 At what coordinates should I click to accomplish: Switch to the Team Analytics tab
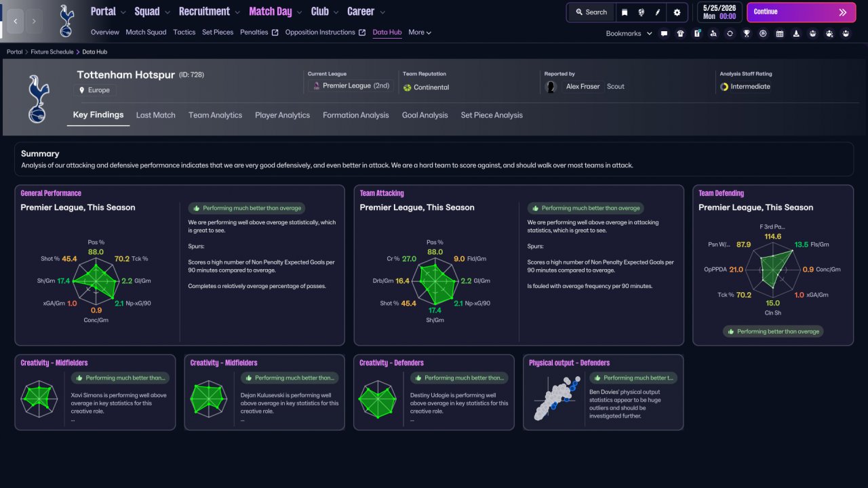tap(216, 115)
